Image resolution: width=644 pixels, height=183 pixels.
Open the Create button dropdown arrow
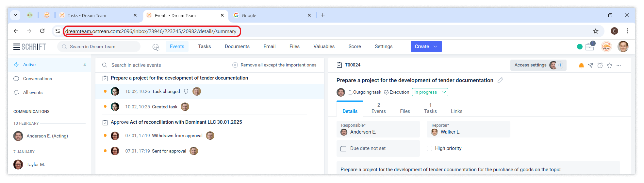click(x=435, y=46)
